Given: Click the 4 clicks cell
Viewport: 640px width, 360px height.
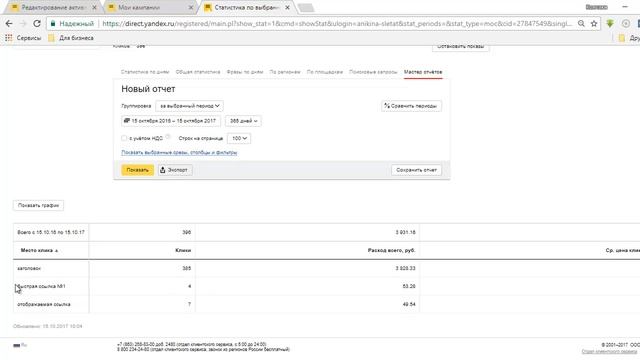Looking at the screenshot, I should (189, 286).
